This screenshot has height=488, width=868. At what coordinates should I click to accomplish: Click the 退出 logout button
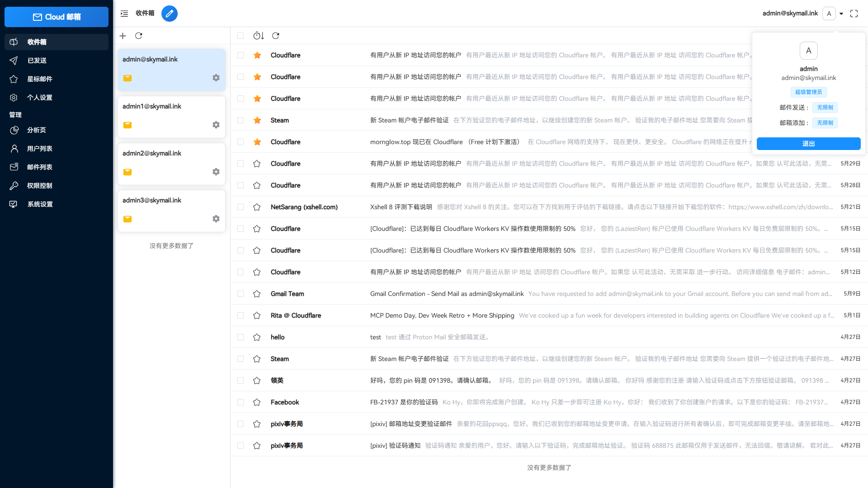pos(809,143)
